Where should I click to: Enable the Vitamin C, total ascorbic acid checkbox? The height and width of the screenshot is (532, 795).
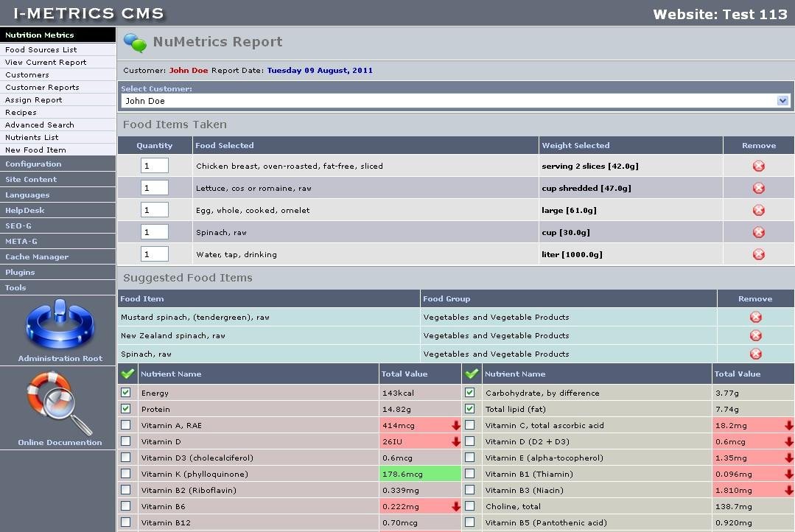[x=469, y=425]
